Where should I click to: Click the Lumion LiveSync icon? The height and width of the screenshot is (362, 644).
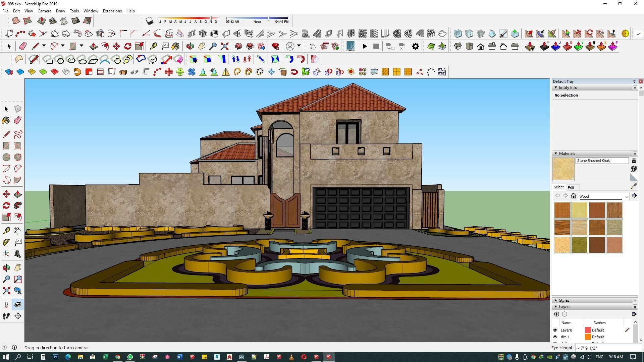click(x=351, y=46)
